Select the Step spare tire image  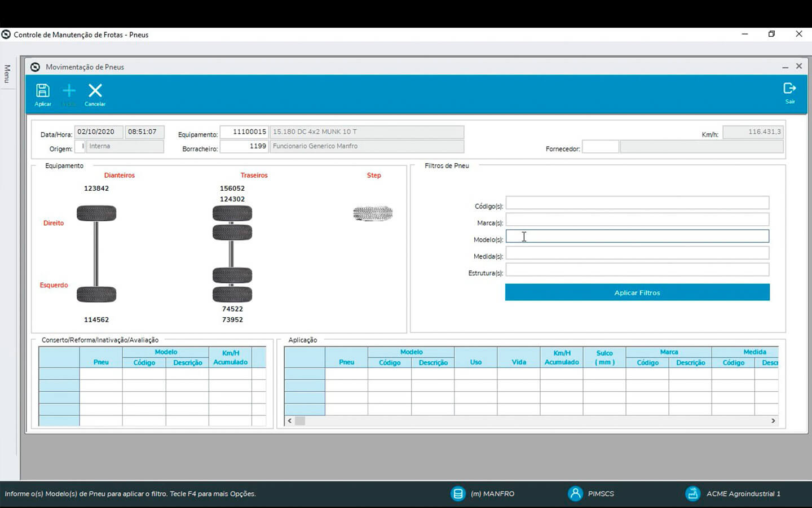point(373,213)
